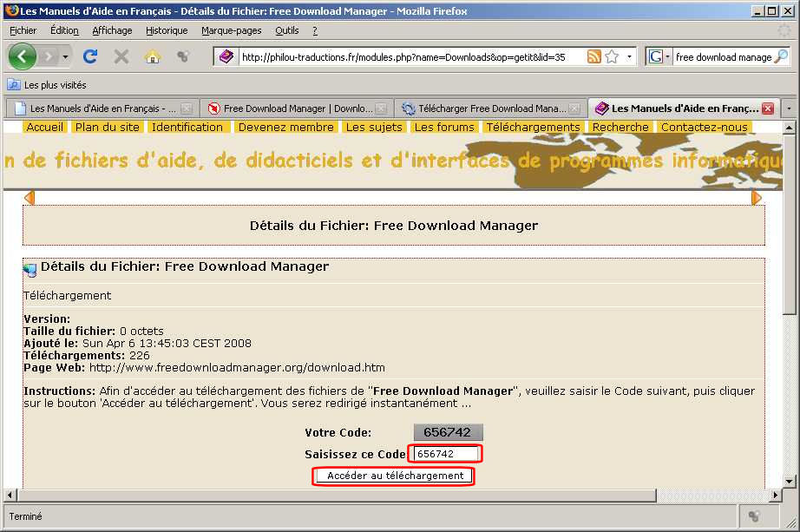
Task: Click the vertical scrollbar up arrow
Action: click(x=788, y=127)
